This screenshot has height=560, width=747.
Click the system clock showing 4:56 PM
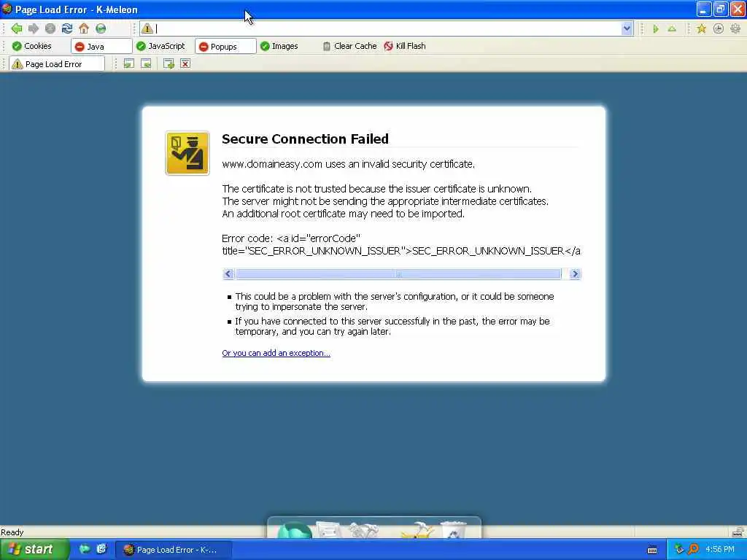[x=720, y=550]
